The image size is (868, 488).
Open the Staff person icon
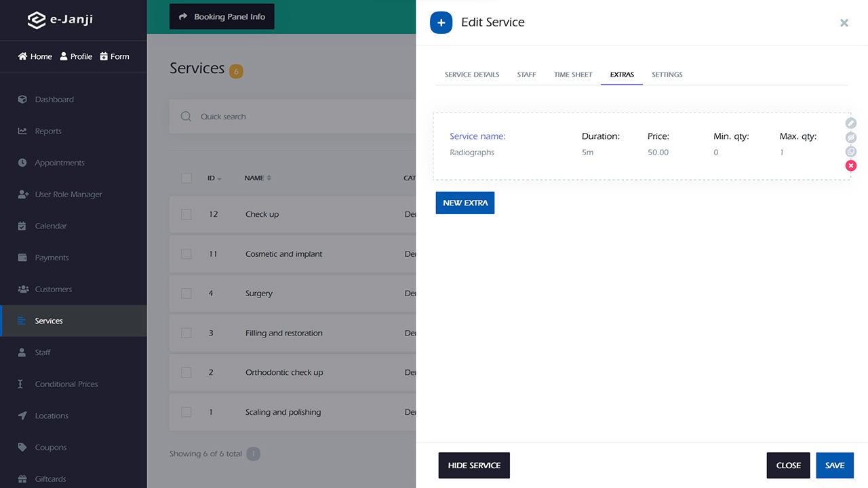tap(22, 352)
